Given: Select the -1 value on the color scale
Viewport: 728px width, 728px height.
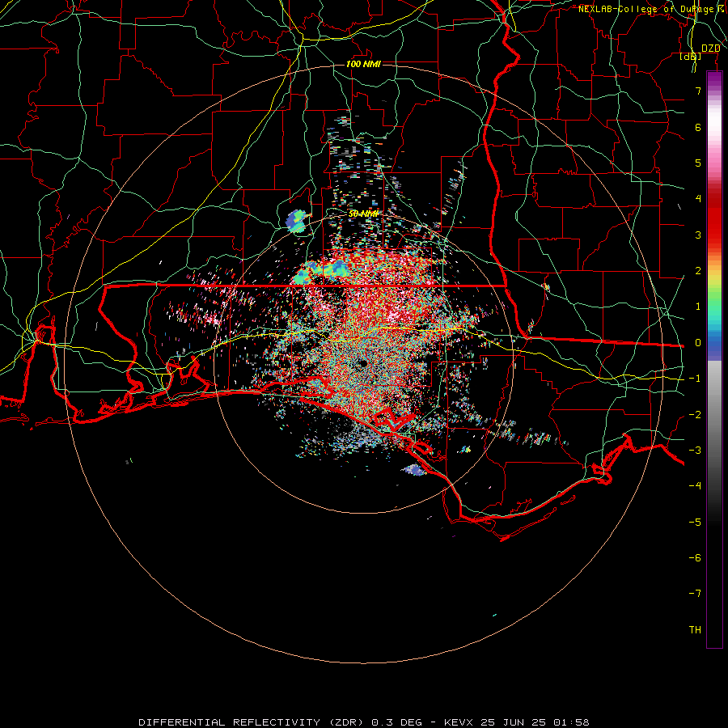Looking at the screenshot, I should (695, 379).
